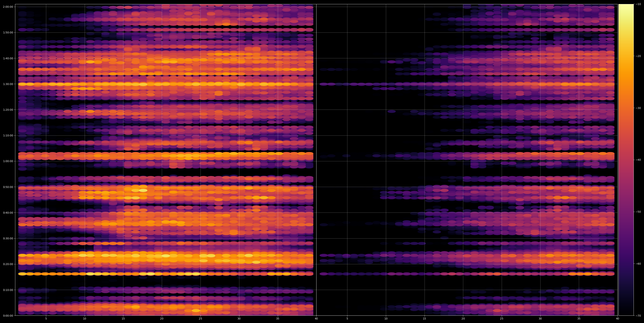Select the colorbar tick label −60
Screen dimensions: 644x323
(639, 264)
